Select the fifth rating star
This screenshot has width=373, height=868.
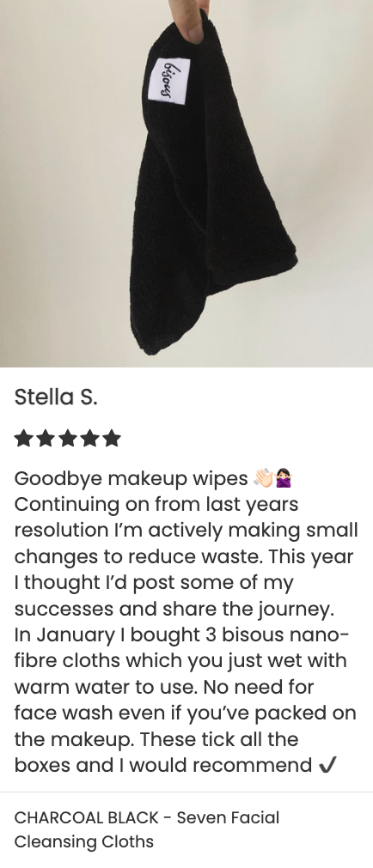112,439
